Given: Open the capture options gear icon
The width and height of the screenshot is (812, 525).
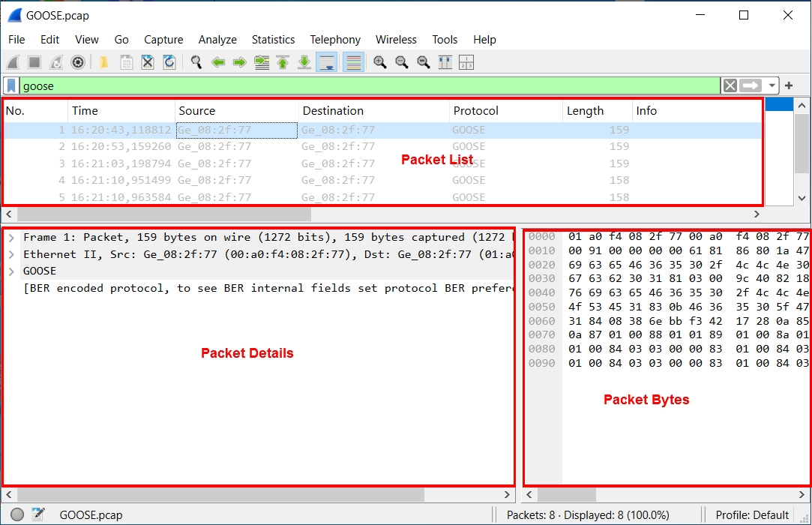Looking at the screenshot, I should pyautogui.click(x=78, y=62).
